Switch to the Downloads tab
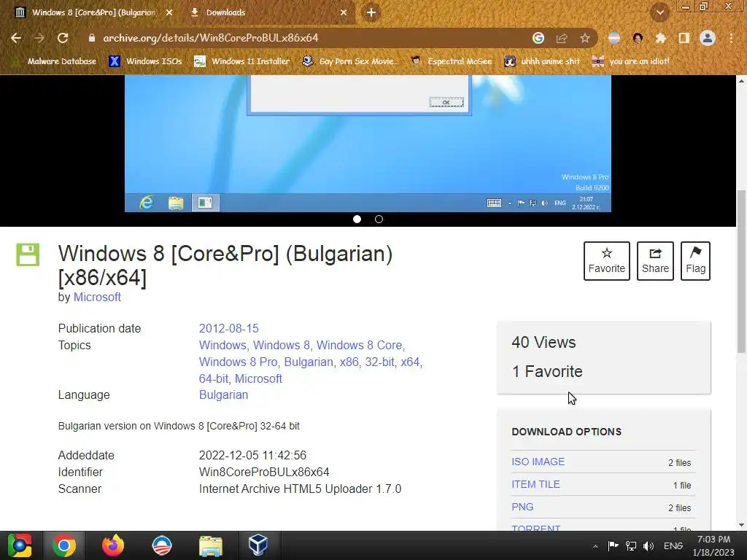The width and height of the screenshot is (747, 560). pos(268,13)
